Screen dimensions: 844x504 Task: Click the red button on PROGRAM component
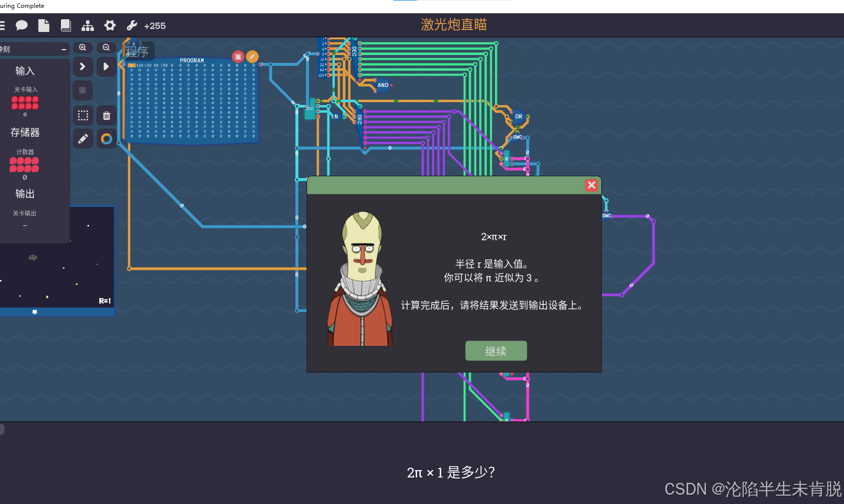[238, 56]
